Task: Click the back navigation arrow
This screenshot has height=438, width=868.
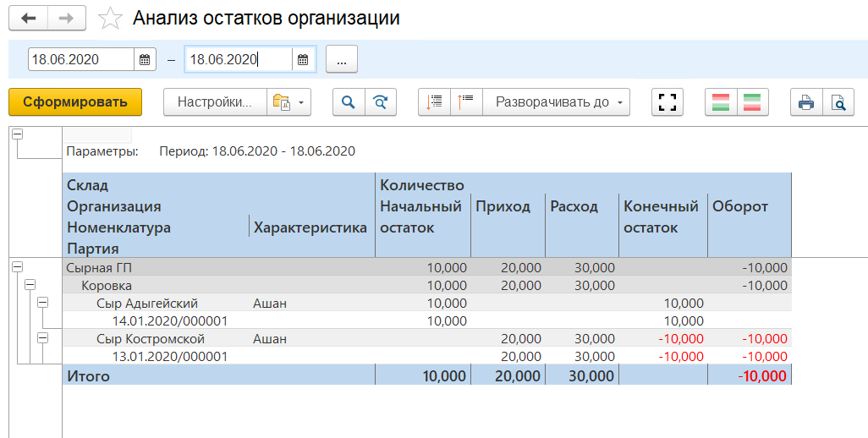Action: (28, 18)
